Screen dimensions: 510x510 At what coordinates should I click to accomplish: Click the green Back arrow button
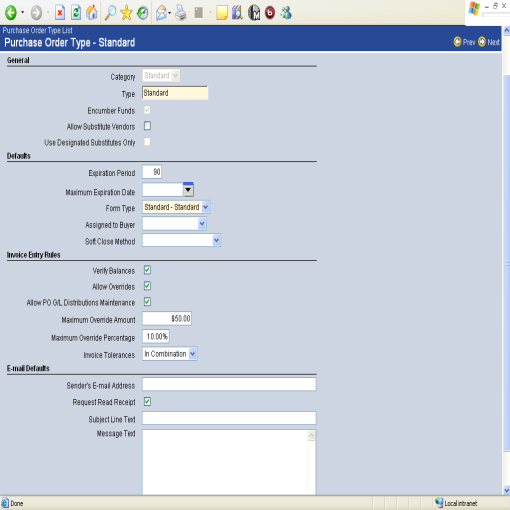pos(11,13)
